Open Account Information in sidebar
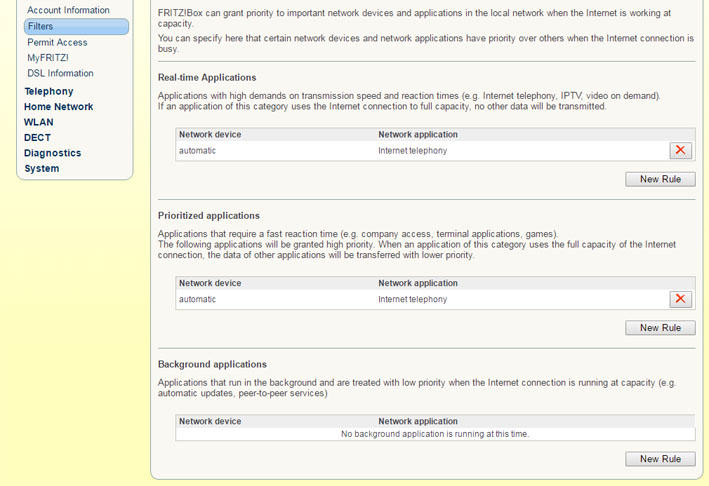709x486 pixels. click(x=68, y=10)
